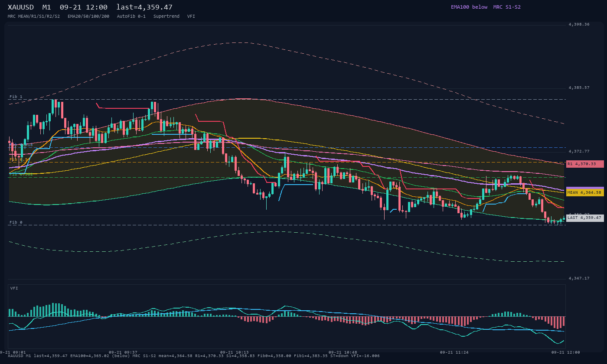Click the 'VFI' label in indicator panel
This screenshot has height=364, width=607.
[x=14, y=288]
